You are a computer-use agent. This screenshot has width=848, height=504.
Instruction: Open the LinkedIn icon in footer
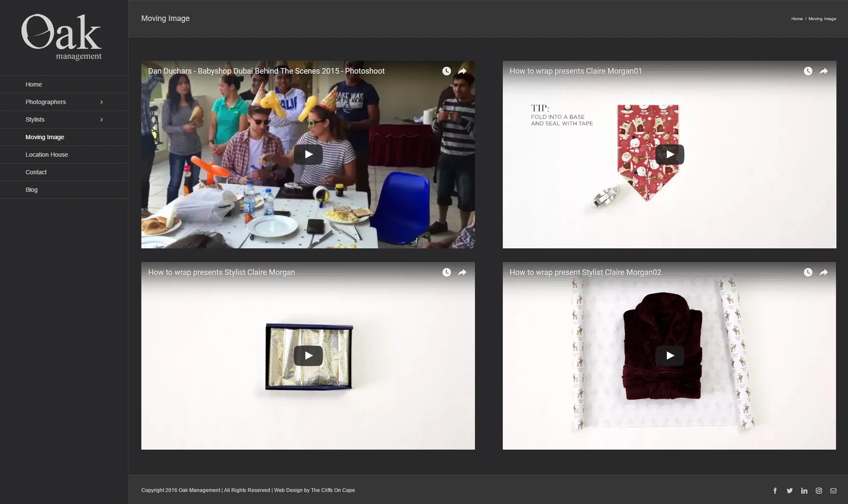pyautogui.click(x=804, y=491)
